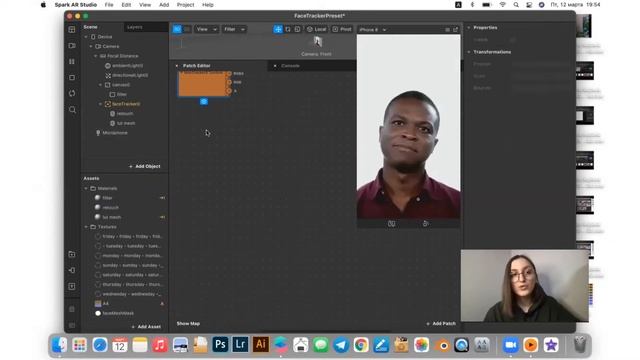This screenshot has height=360, width=640.
Task: Pop out the simulator window
Action: (456, 29)
